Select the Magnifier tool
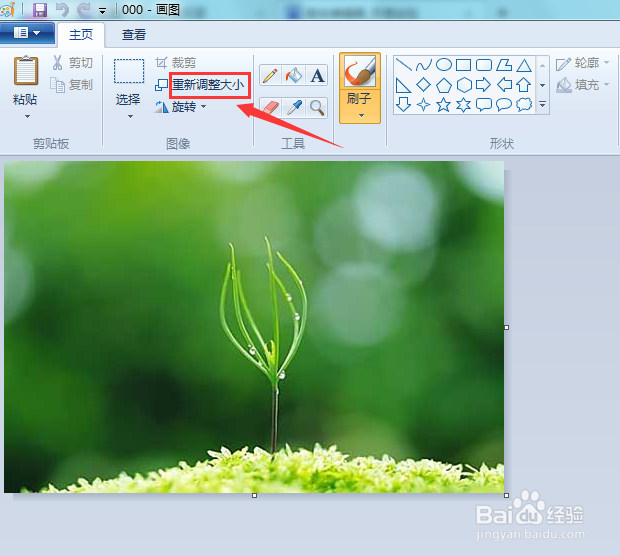This screenshot has width=620, height=556. 317,108
